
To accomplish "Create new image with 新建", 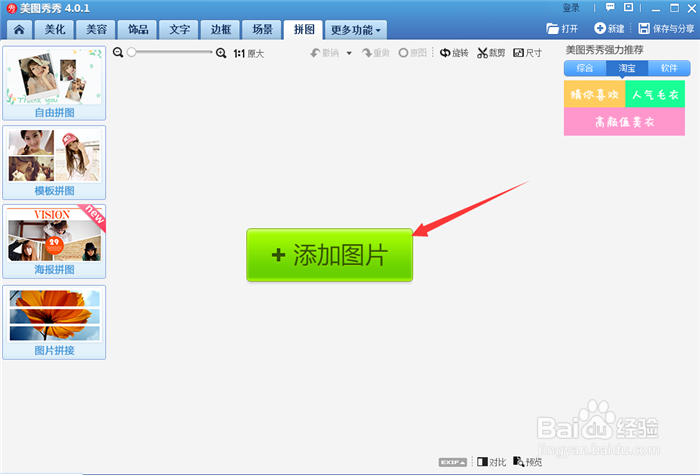I will [x=609, y=29].
